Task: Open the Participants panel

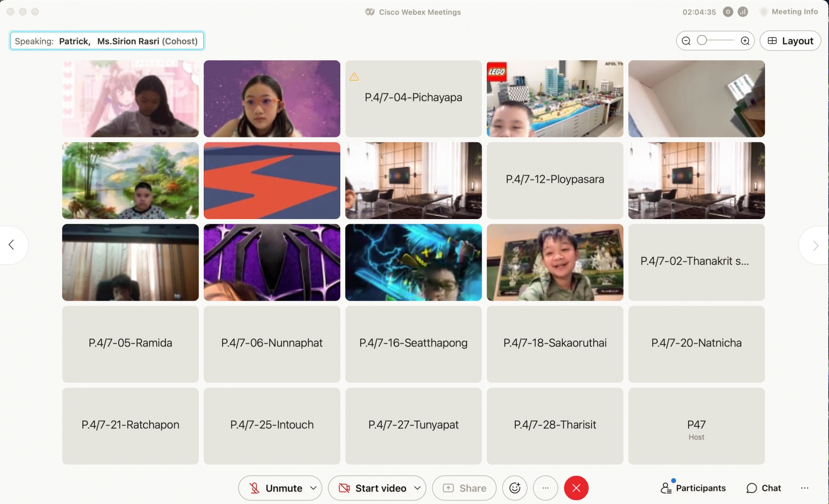Action: (693, 488)
